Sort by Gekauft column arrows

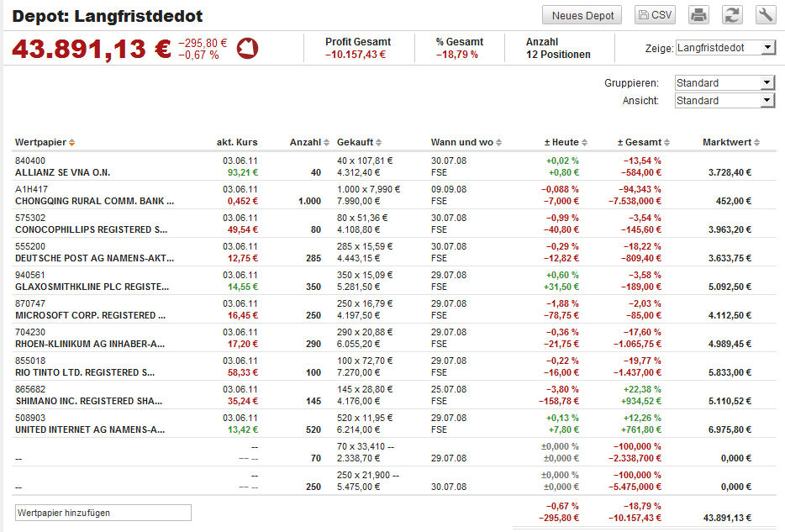pos(379,143)
